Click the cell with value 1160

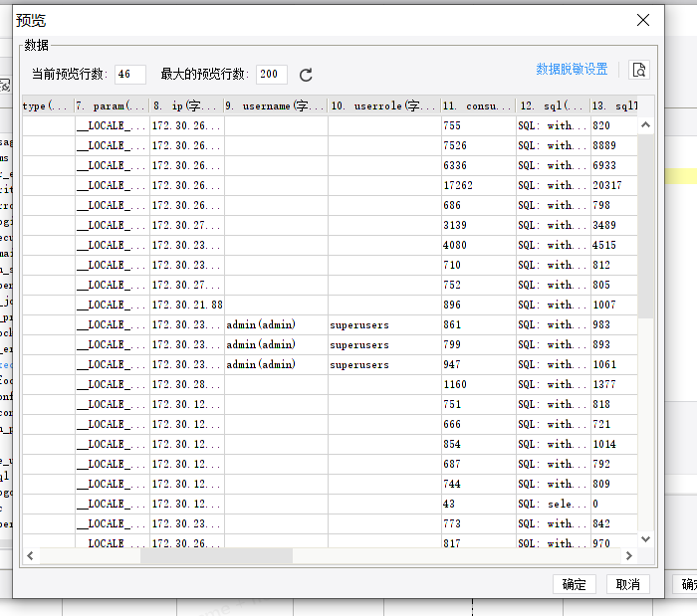pos(479,384)
